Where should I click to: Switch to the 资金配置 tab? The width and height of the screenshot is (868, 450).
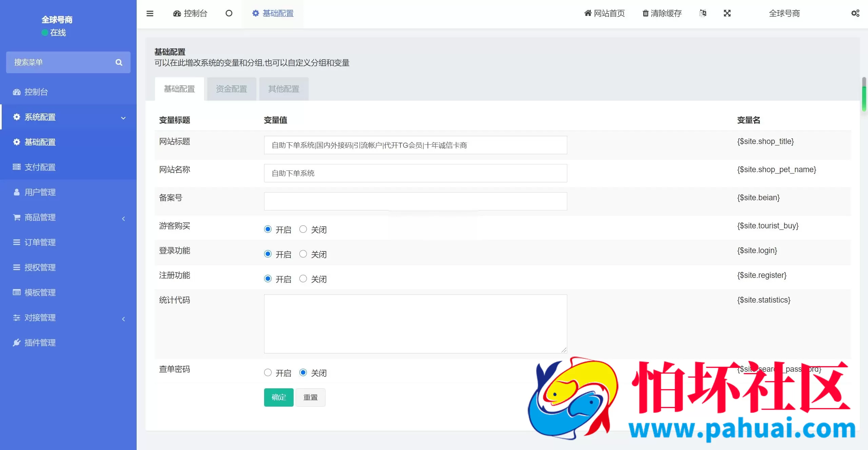(x=231, y=89)
